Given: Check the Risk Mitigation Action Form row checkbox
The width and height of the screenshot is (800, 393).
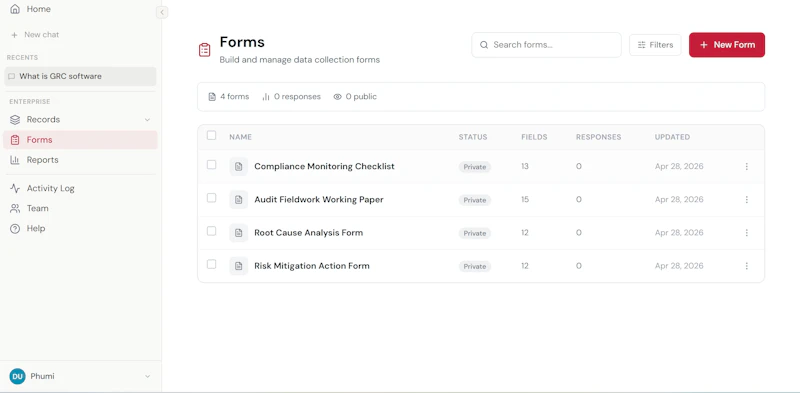Looking at the screenshot, I should pos(211,264).
